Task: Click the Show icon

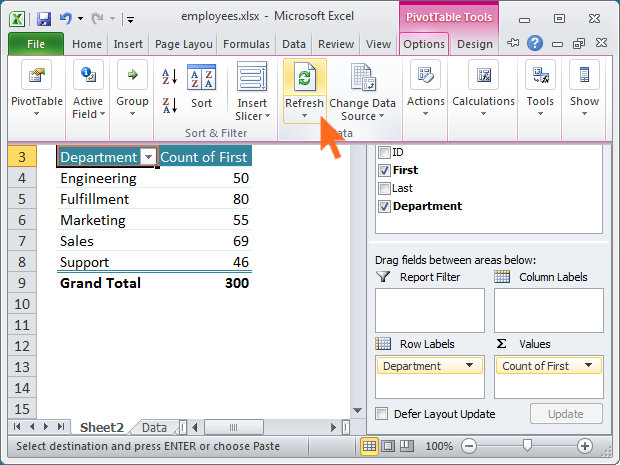Action: (x=584, y=75)
